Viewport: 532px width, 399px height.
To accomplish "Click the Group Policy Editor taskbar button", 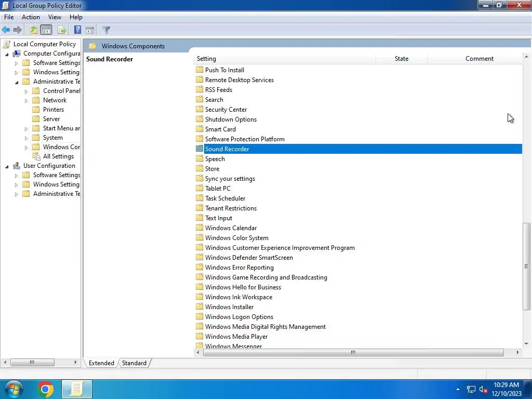I will pos(77,389).
